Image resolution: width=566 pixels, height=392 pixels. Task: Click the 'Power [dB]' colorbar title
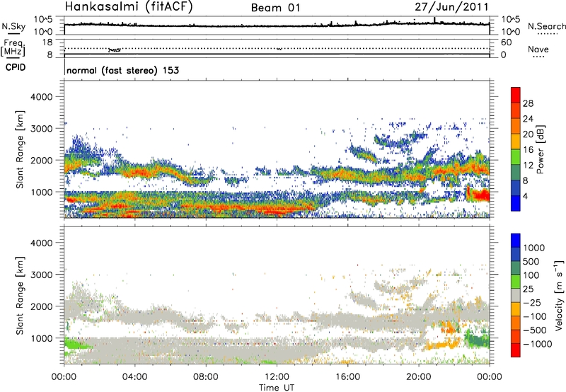click(540, 149)
